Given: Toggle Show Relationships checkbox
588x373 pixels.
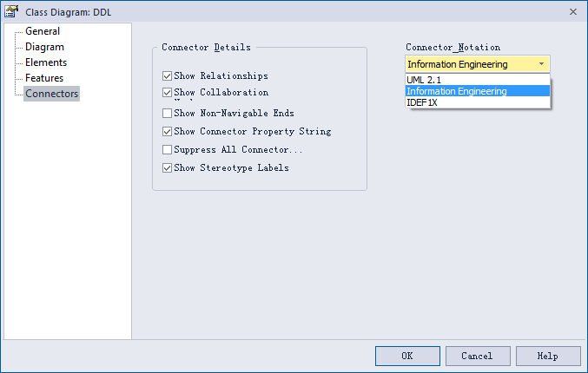Looking at the screenshot, I should [167, 76].
